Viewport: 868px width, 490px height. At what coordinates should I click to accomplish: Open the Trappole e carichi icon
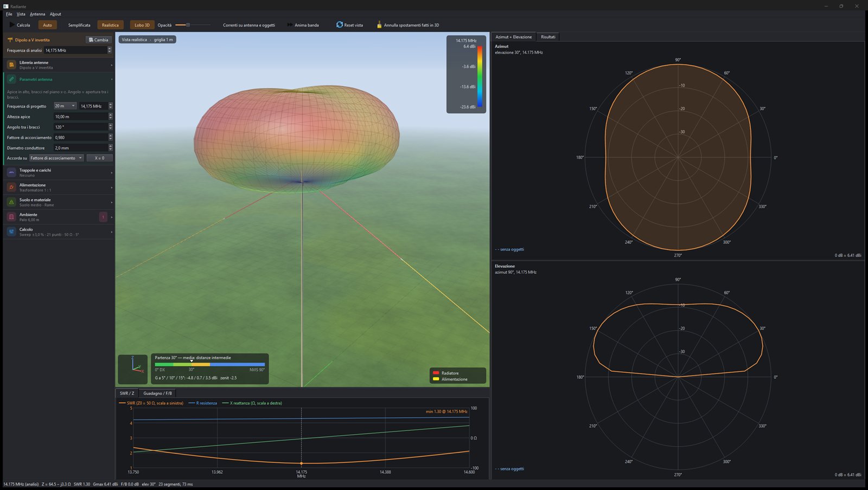pyautogui.click(x=11, y=172)
